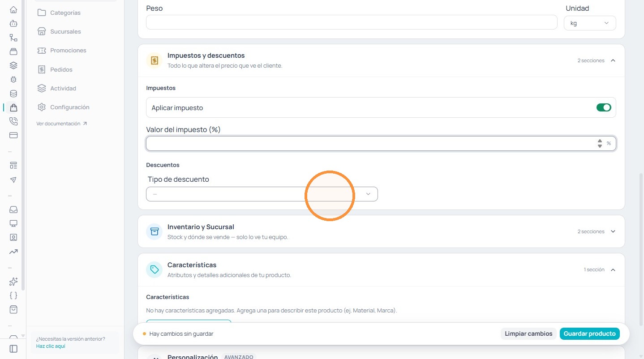Screen dimensions: 644x359
Task: Open the home icon in the rail
Action: click(13, 9)
